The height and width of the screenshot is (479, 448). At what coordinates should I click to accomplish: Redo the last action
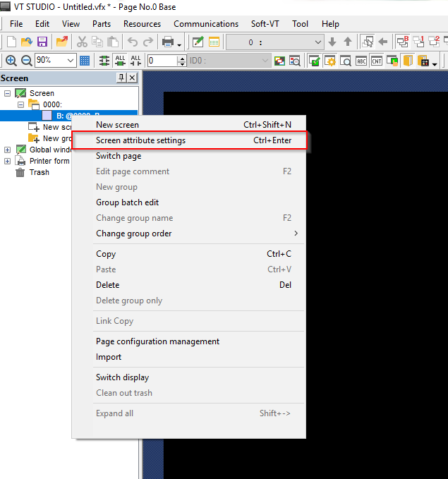148,42
